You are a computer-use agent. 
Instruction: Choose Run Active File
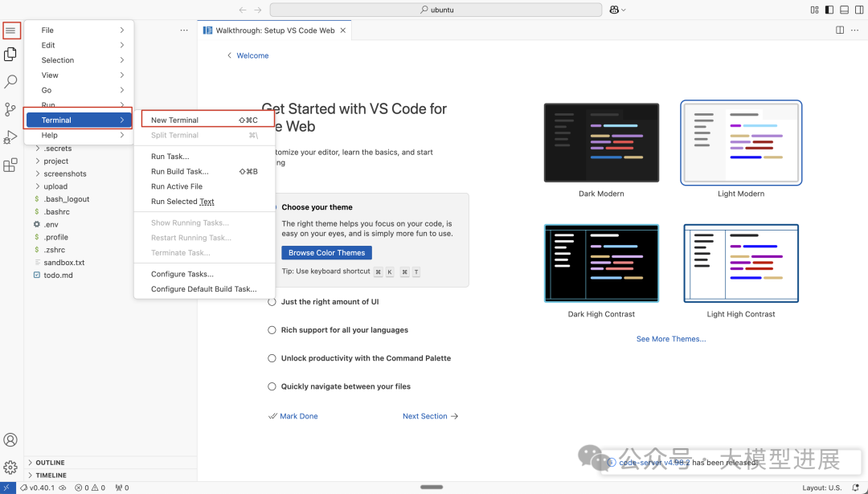click(x=204, y=186)
